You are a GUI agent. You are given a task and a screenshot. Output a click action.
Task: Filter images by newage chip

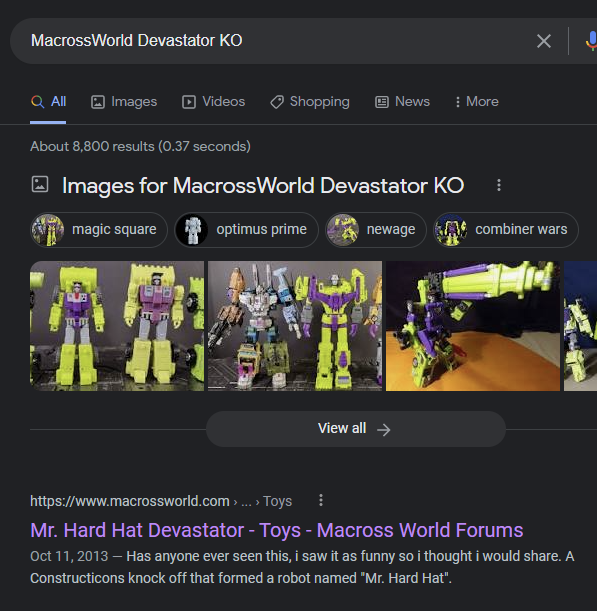pyautogui.click(x=376, y=230)
